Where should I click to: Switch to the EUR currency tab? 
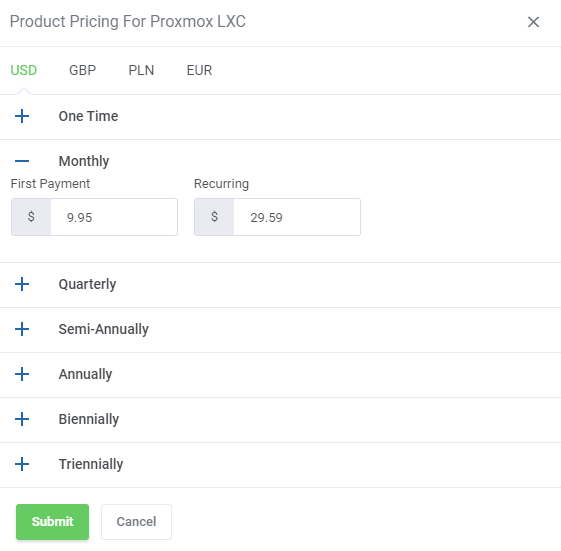click(x=200, y=70)
